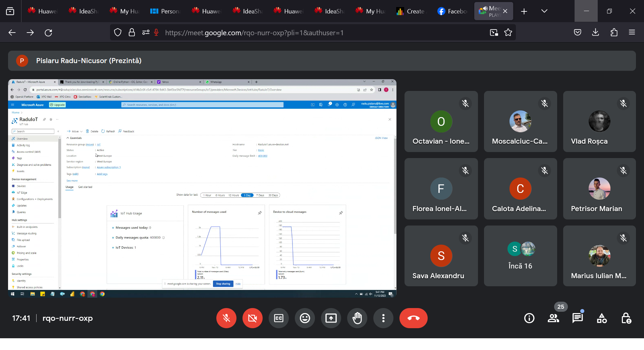The image size is (644, 350).
Task: Toggle closed captions
Action: 279,318
